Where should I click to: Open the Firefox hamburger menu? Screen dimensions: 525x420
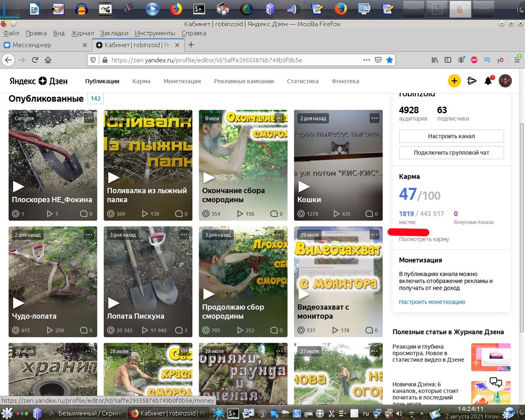click(x=517, y=60)
